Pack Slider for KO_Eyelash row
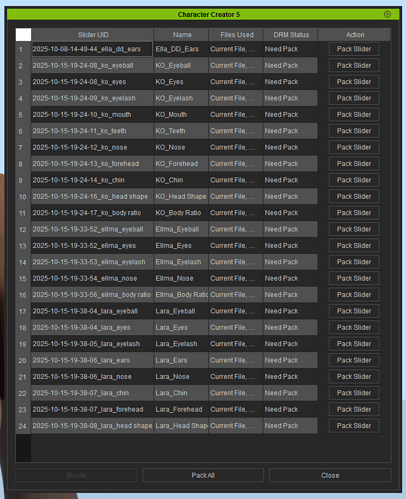This screenshot has height=499, width=406. point(354,98)
